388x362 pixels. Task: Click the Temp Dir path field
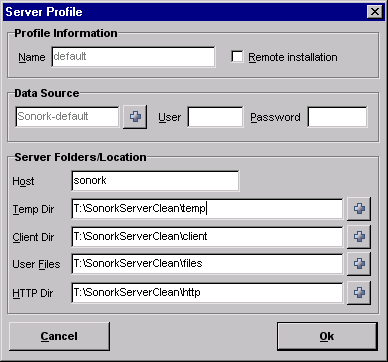click(x=207, y=209)
